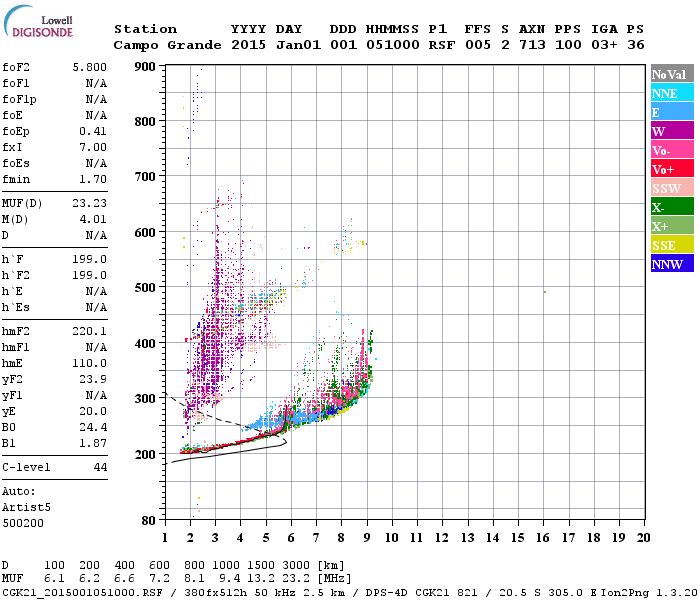The height and width of the screenshot is (600, 700).
Task: Click the 500 km height axis label
Action: pyautogui.click(x=145, y=288)
